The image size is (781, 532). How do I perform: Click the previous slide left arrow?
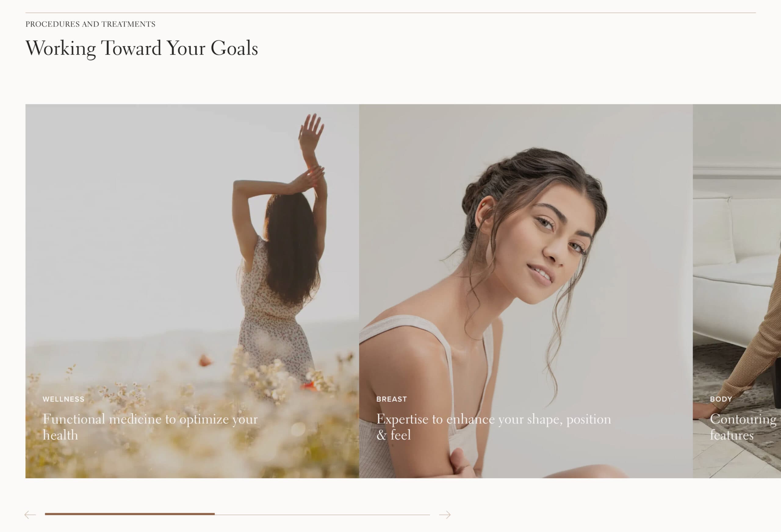(x=30, y=515)
